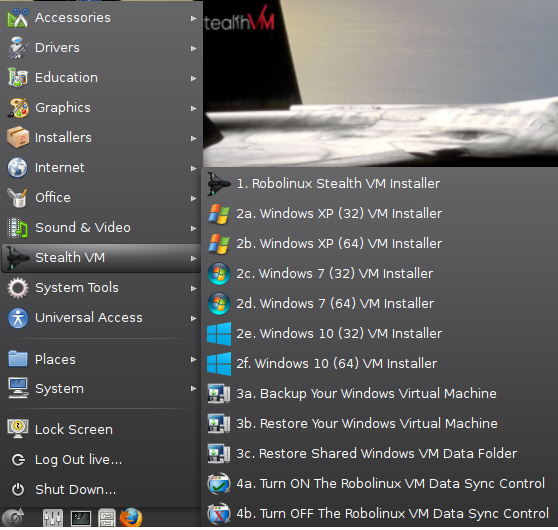Click the Shut Down power icon

click(18, 489)
